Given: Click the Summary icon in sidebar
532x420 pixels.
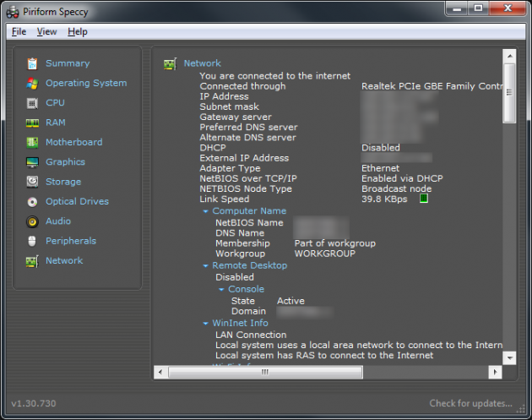Looking at the screenshot, I should (32, 63).
